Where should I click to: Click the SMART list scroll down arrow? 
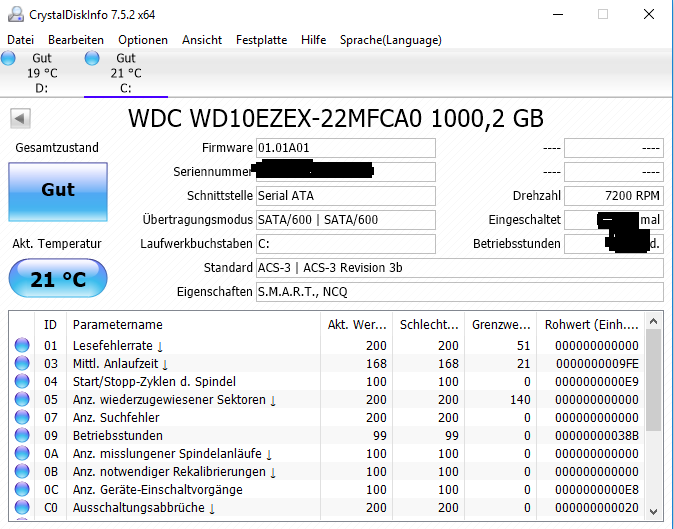pyautogui.click(x=653, y=512)
